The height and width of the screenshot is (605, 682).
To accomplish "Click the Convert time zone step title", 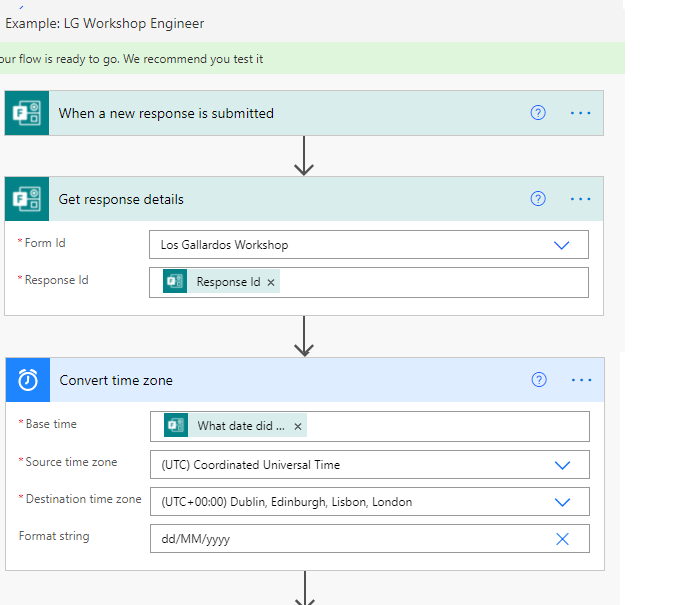I will 116,380.
